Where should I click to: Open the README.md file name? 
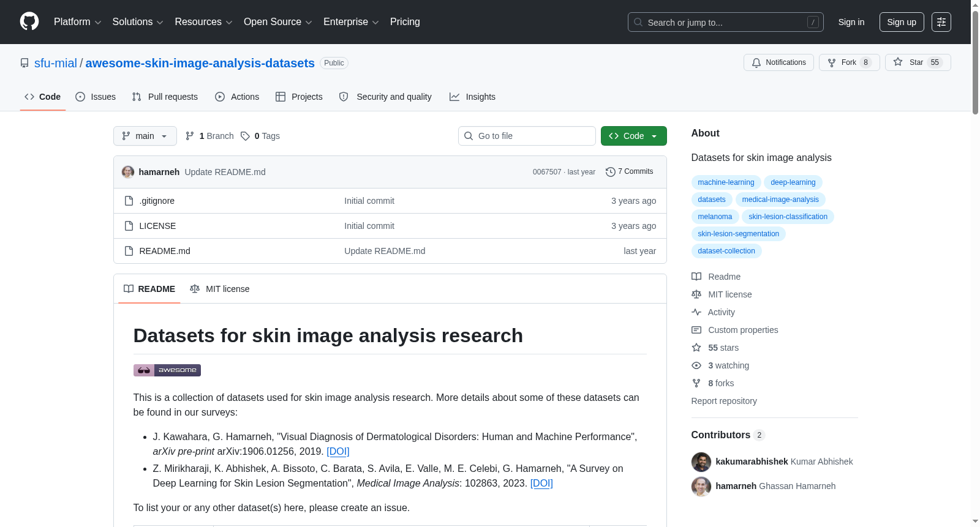pos(165,251)
